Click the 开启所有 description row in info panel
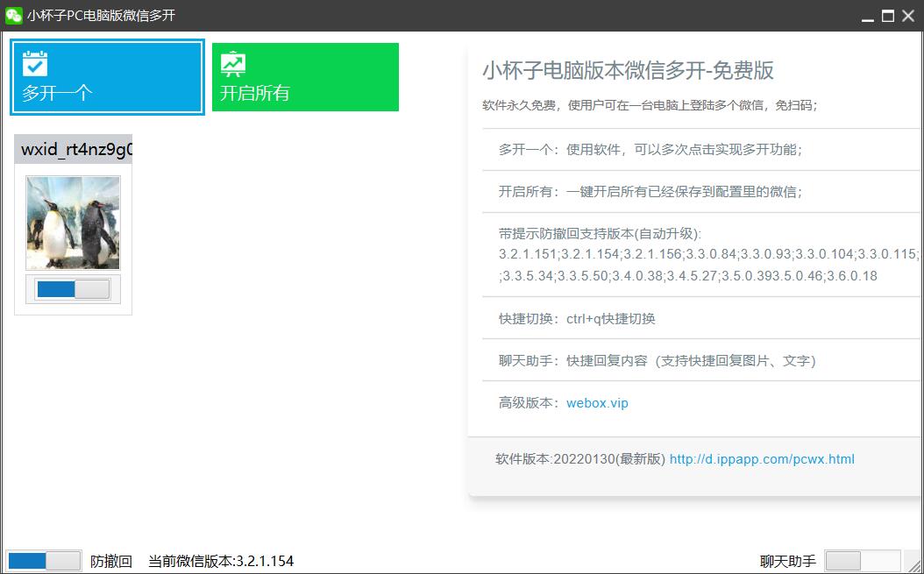Viewport: 924px width, 574px height. [x=701, y=192]
